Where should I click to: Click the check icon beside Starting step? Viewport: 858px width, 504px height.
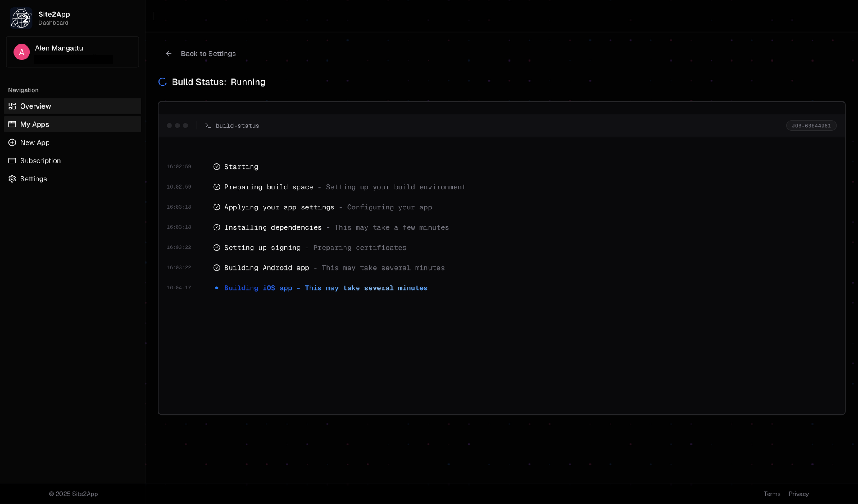tap(217, 166)
